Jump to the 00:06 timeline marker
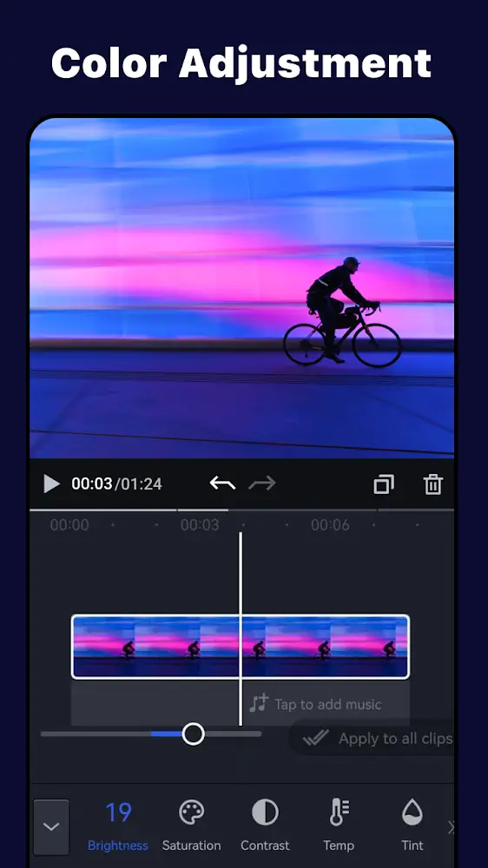The image size is (488, 868). 330,525
